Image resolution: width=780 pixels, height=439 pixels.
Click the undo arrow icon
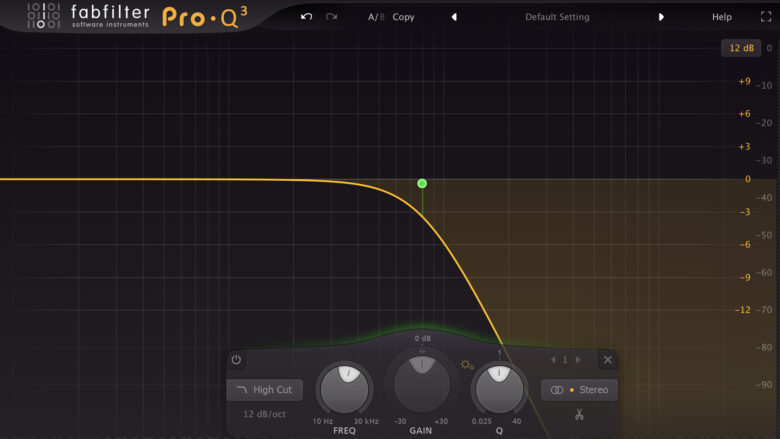tap(306, 17)
